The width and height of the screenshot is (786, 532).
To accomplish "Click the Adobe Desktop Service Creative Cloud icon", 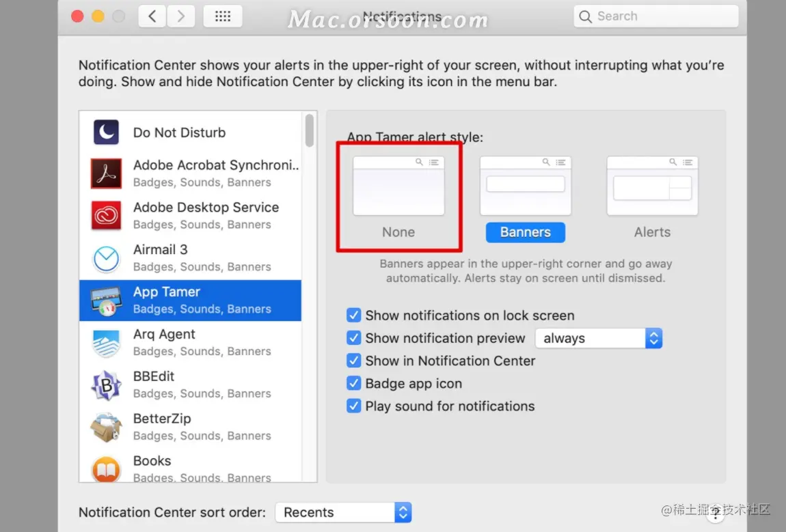I will 106,215.
